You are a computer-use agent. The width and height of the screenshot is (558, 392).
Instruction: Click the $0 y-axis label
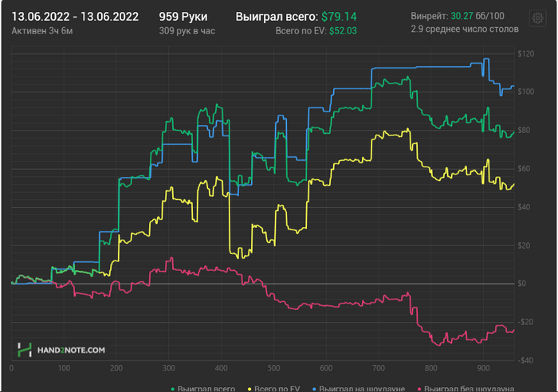[521, 284]
